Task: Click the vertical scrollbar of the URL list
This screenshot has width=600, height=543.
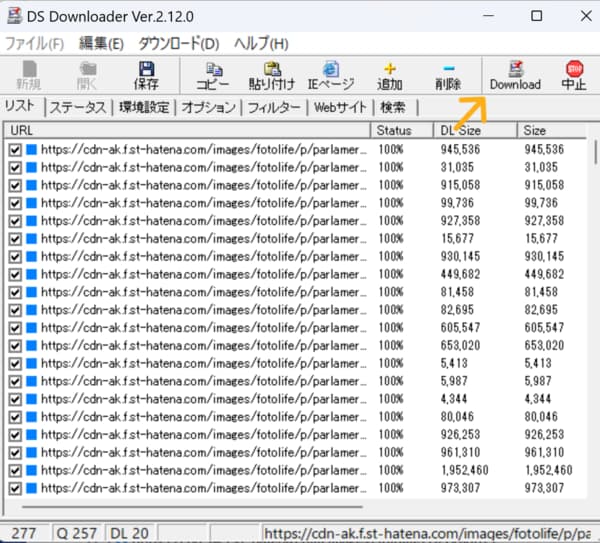Action: pyautogui.click(x=594, y=300)
